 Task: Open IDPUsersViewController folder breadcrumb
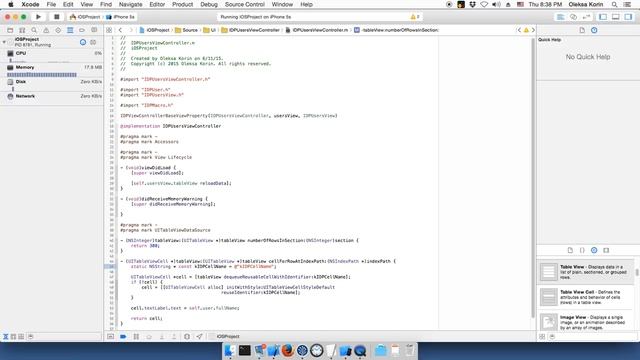coord(251,30)
